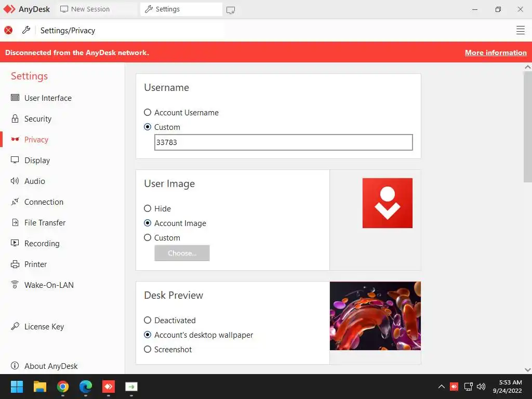The height and width of the screenshot is (399, 532).
Task: Select Account Username radio button
Action: coord(148,112)
